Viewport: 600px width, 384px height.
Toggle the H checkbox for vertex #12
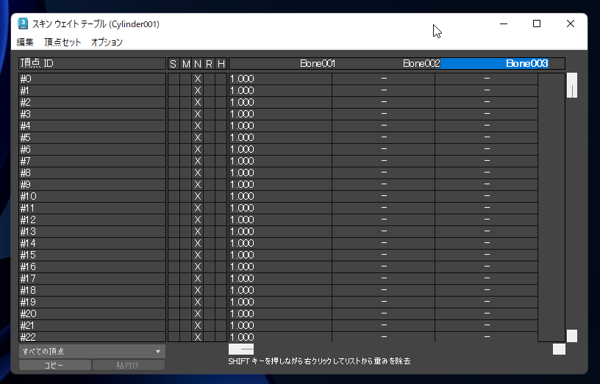pyautogui.click(x=221, y=220)
